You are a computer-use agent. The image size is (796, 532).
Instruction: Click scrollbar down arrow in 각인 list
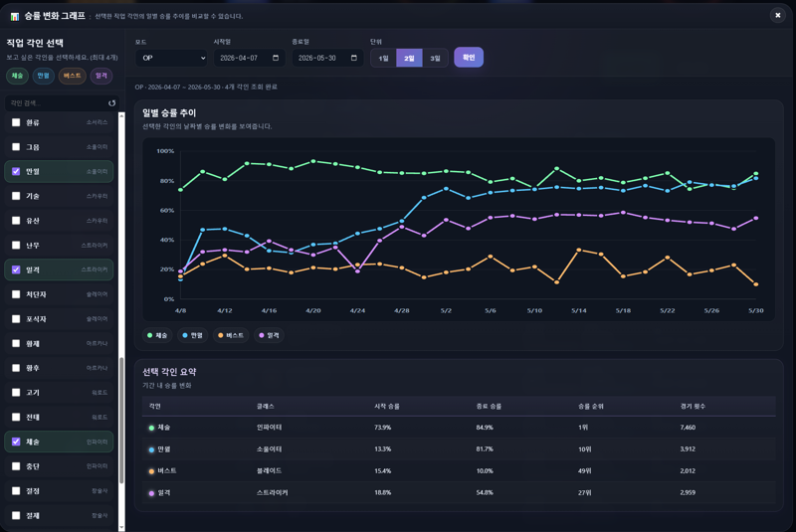tap(121, 527)
